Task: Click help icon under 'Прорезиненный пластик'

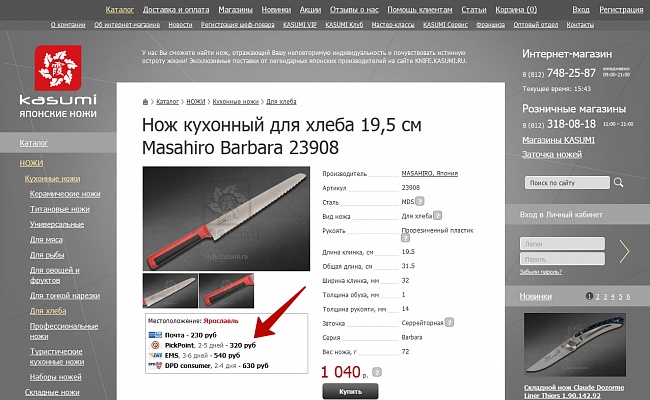Action: coord(405,238)
